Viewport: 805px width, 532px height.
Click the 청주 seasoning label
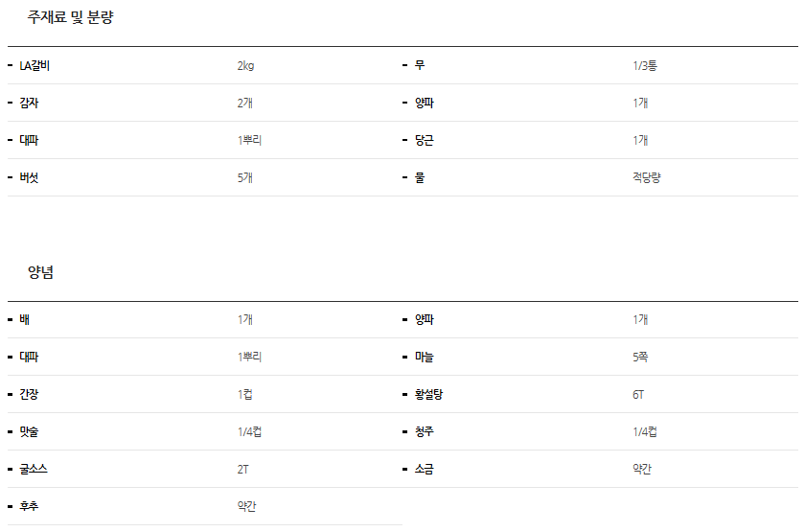[x=424, y=431]
